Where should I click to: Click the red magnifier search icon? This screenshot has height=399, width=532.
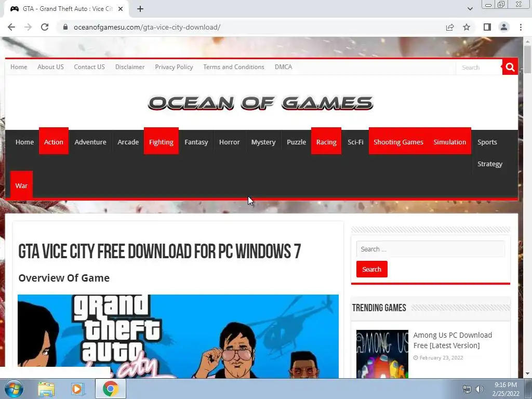point(510,67)
